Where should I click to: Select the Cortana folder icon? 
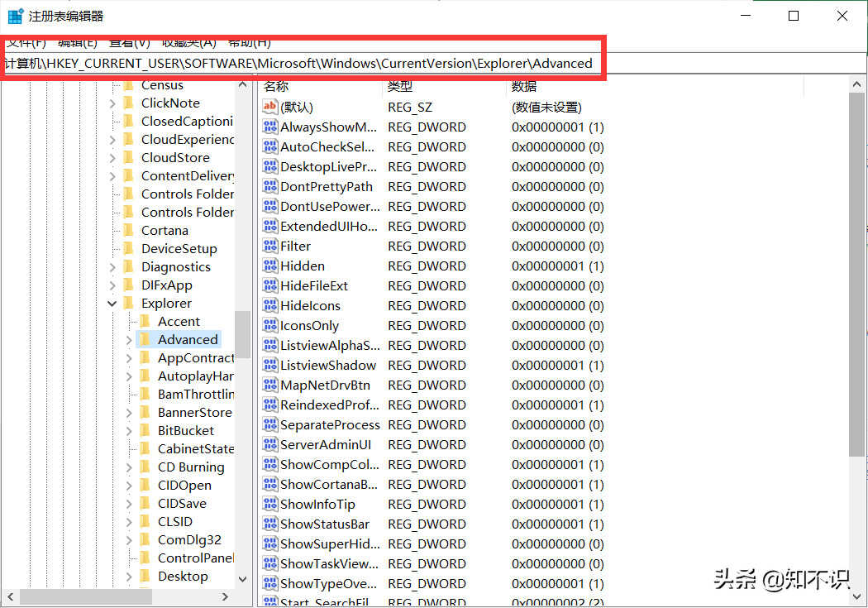click(x=128, y=230)
